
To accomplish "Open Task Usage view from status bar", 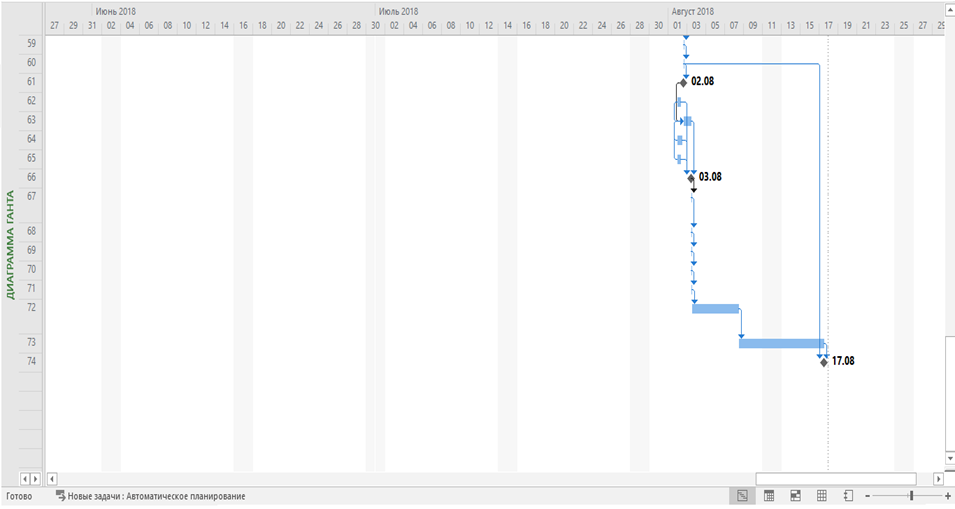I will [769, 496].
